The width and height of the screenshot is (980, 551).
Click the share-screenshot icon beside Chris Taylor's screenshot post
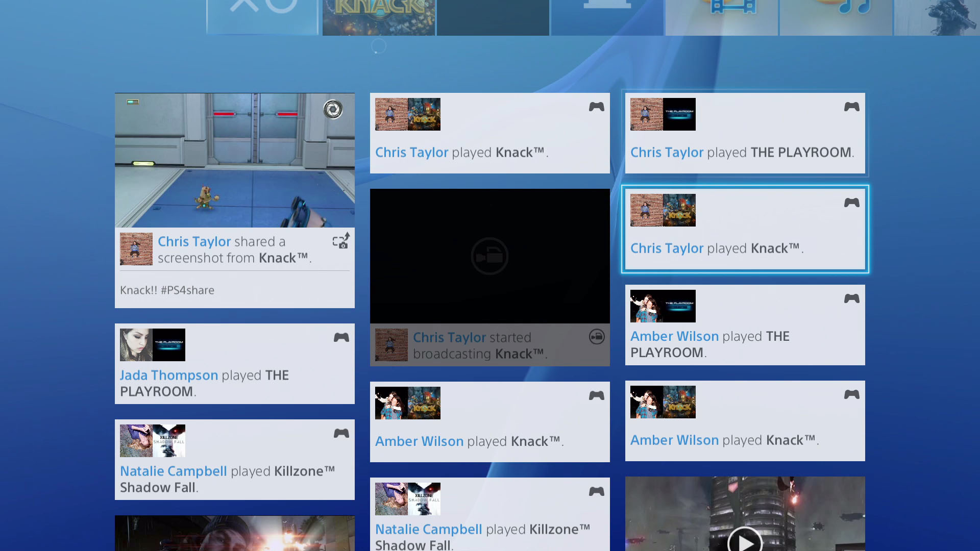[341, 241]
